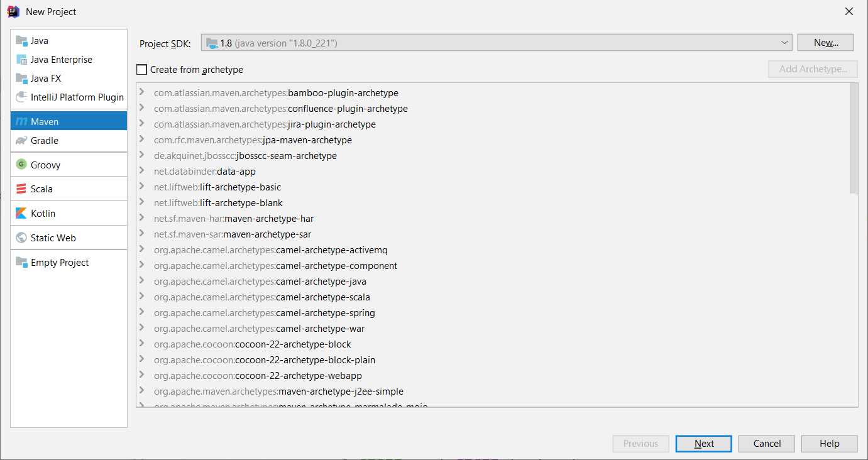868x460 pixels.
Task: Select Java Enterprise project type
Action: tap(69, 60)
